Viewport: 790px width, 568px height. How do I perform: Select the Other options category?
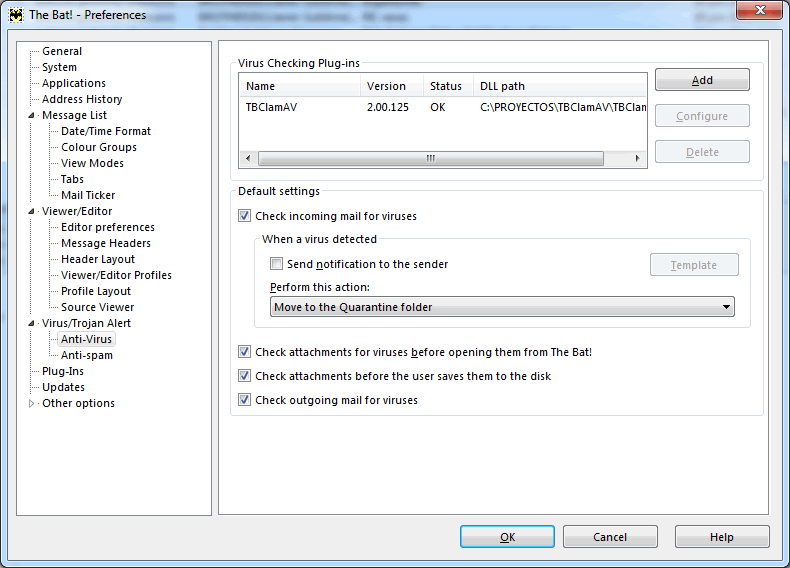pyautogui.click(x=78, y=403)
